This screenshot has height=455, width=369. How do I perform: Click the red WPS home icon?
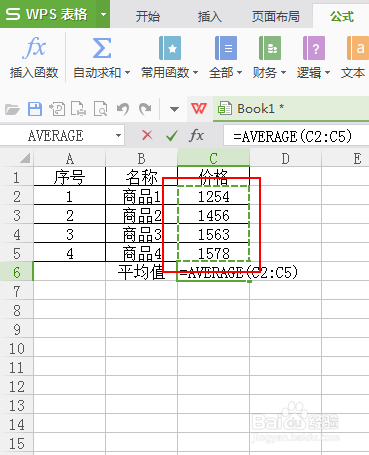[x=199, y=108]
